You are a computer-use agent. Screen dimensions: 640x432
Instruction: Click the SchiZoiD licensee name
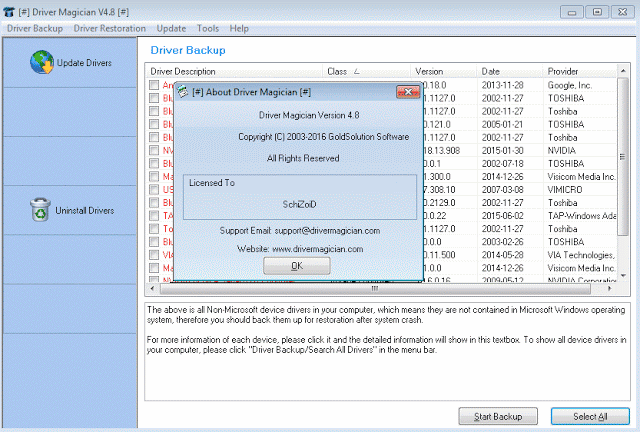pyautogui.click(x=300, y=204)
